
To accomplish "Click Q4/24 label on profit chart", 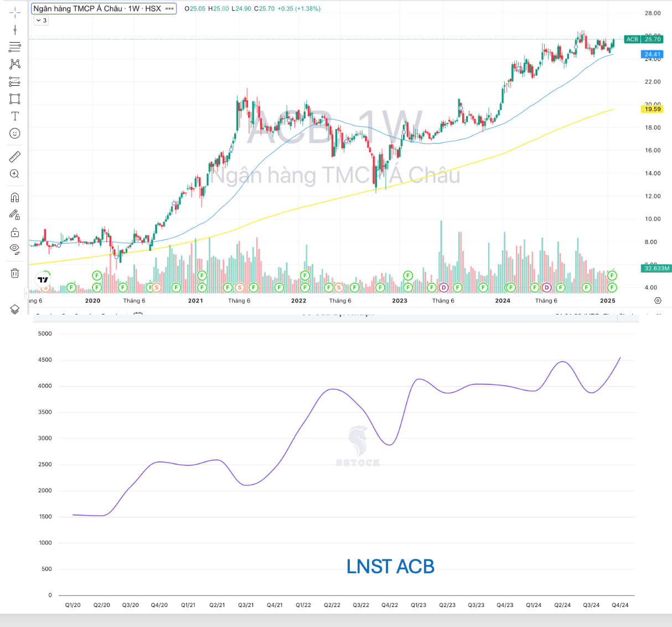I will pyautogui.click(x=620, y=605).
